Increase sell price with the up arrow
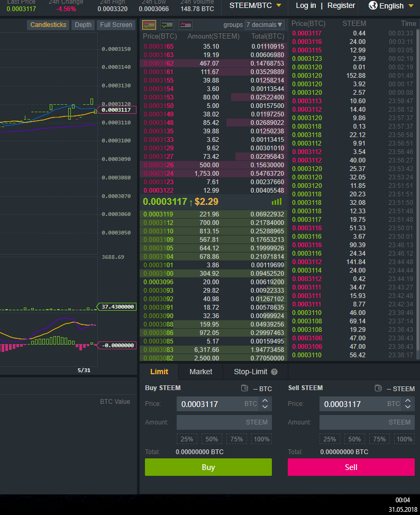 [x=408, y=400]
